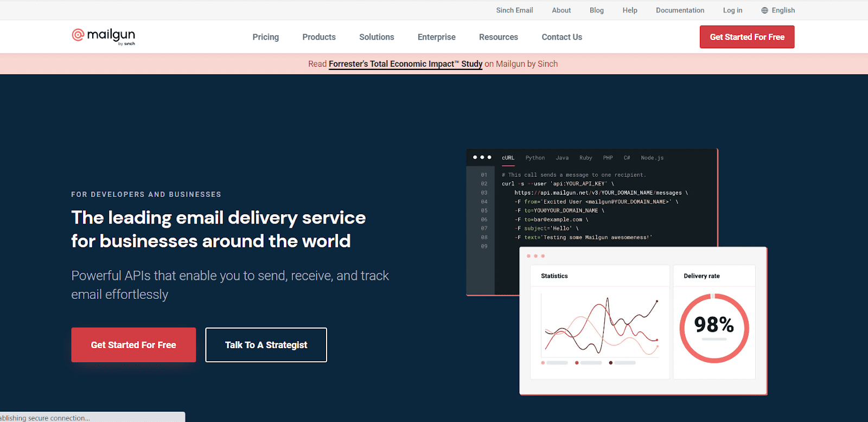The image size is (868, 422).
Task: Click the code line with api.mailgun.net URL
Action: click(x=601, y=193)
